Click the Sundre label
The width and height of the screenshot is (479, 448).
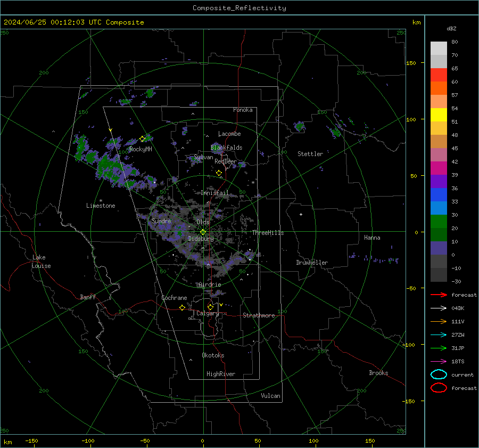[161, 221]
